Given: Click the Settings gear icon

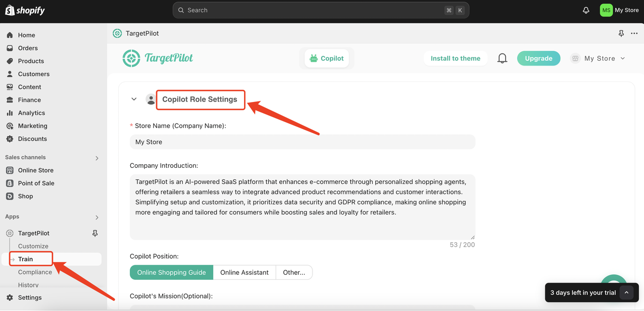Looking at the screenshot, I should 10,297.
